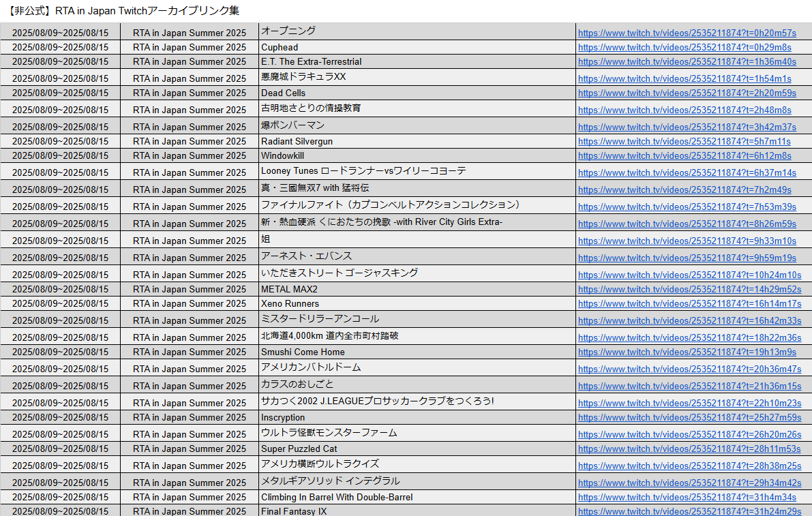Select the 北海道4,000km 道内全市町村踏破 cell
Image resolution: width=812 pixels, height=516 pixels.
point(417,337)
